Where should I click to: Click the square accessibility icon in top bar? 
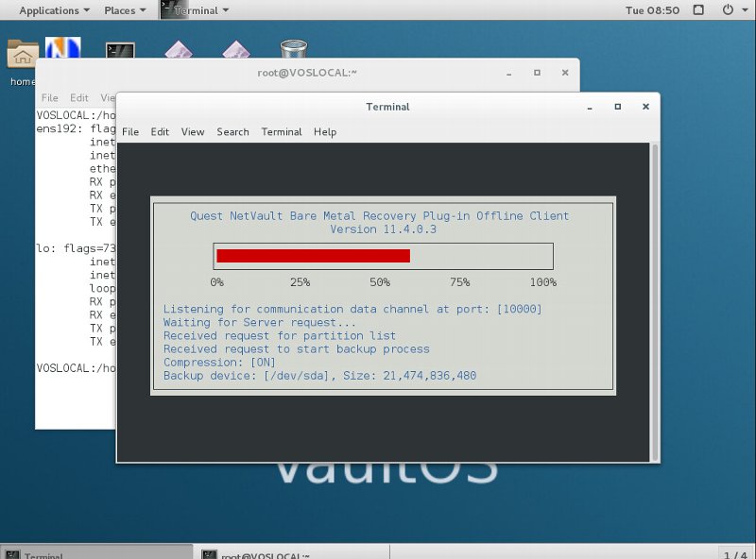(x=698, y=10)
